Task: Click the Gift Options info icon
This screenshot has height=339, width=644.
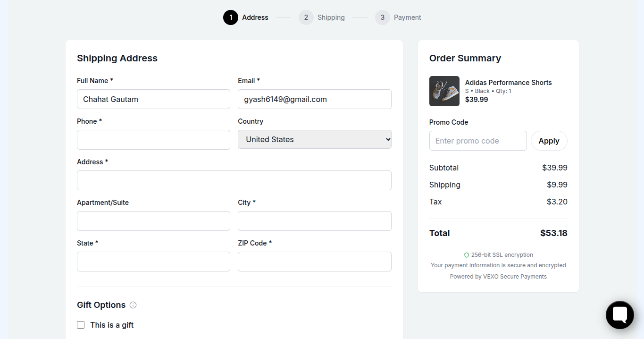Action: (x=133, y=305)
